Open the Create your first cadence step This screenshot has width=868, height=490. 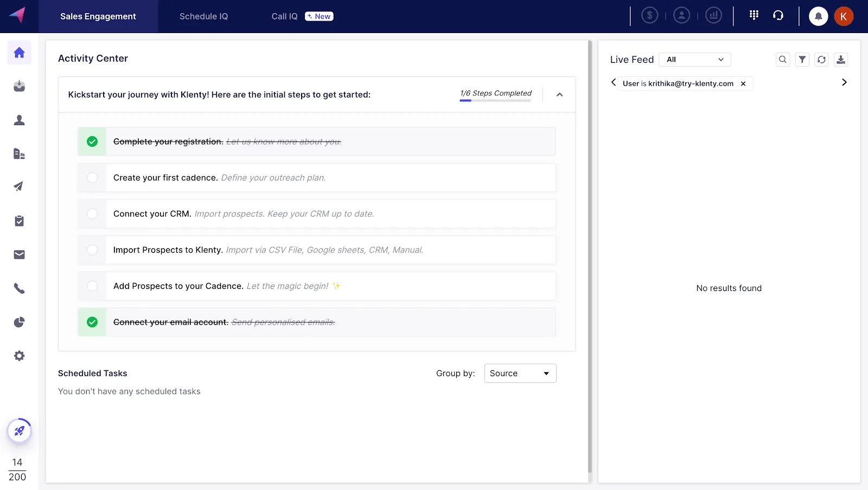317,178
